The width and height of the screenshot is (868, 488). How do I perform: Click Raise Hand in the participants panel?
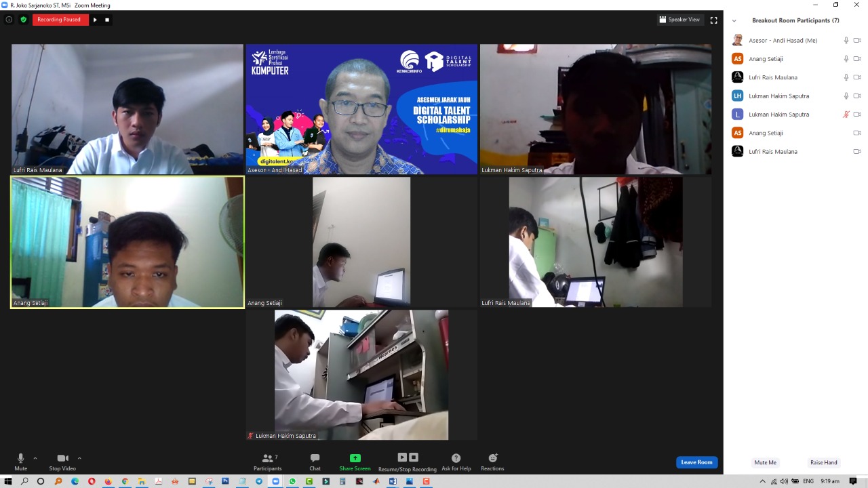823,462
